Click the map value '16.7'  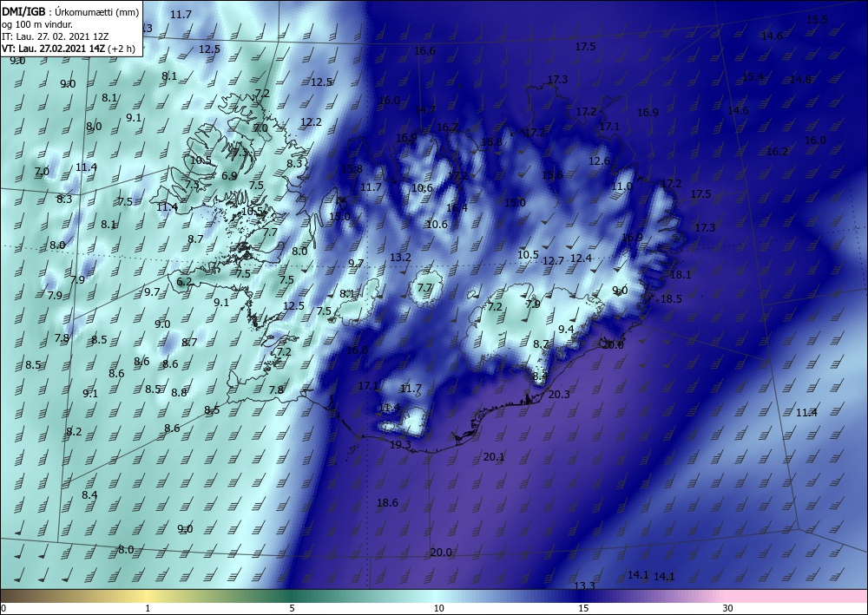[x=447, y=128]
